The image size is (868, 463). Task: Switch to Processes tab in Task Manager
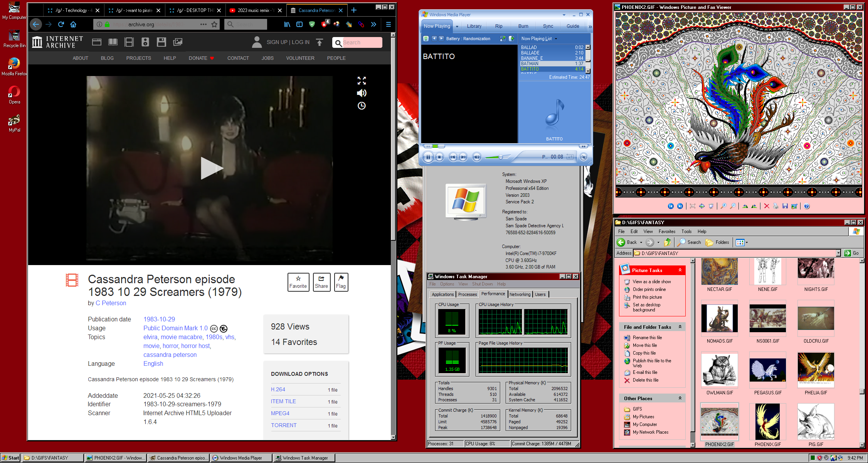[467, 294]
